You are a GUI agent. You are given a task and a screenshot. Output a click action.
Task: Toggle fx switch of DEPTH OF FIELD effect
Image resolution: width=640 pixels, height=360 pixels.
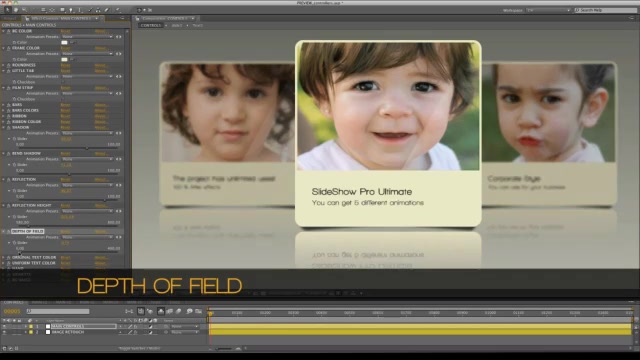tap(8, 231)
